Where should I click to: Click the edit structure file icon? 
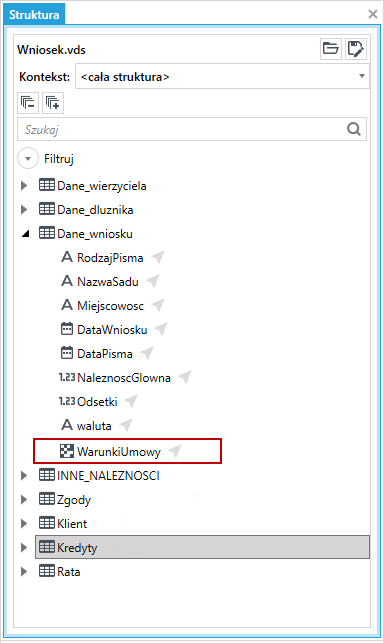pos(355,49)
